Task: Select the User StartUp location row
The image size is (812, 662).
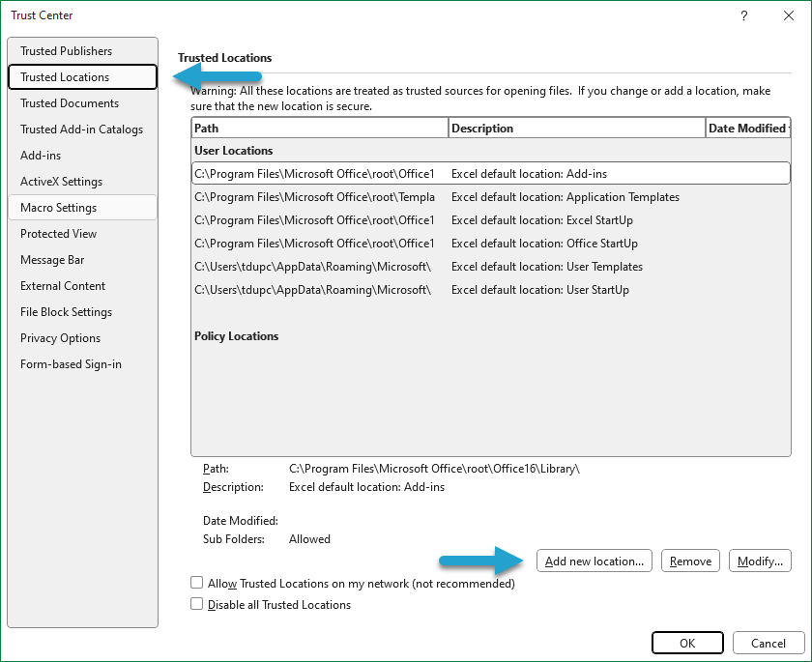Action: (x=491, y=290)
